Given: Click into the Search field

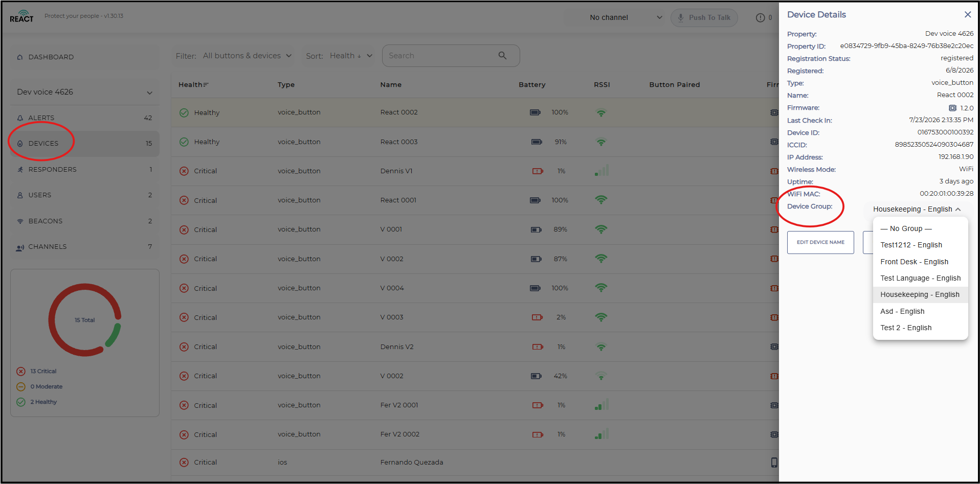Looking at the screenshot, I should pyautogui.click(x=440, y=56).
